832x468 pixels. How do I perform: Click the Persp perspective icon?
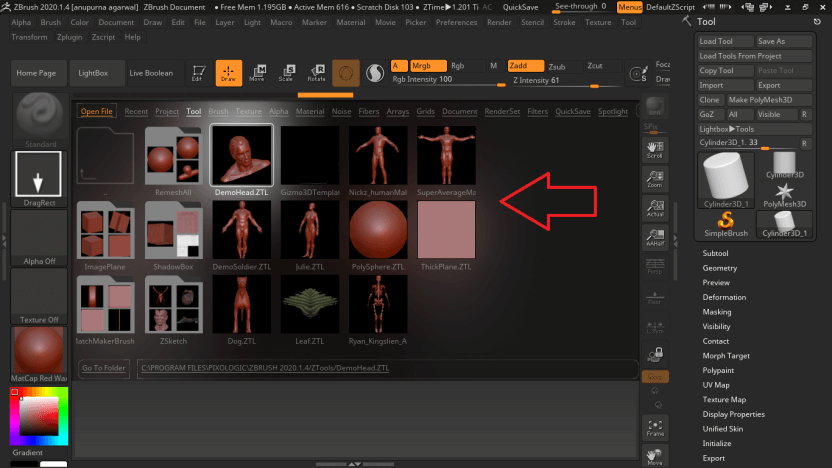(655, 266)
